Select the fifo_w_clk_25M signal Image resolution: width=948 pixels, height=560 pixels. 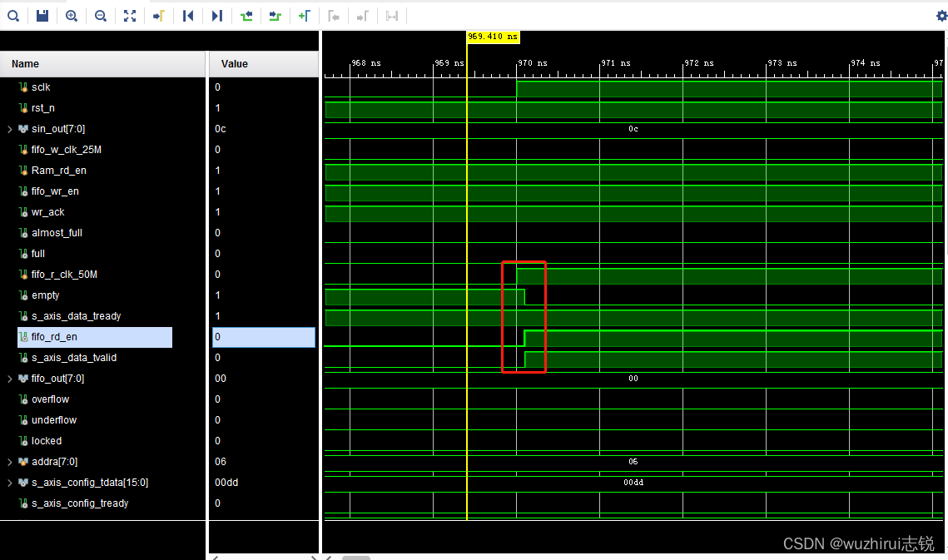click(x=67, y=150)
